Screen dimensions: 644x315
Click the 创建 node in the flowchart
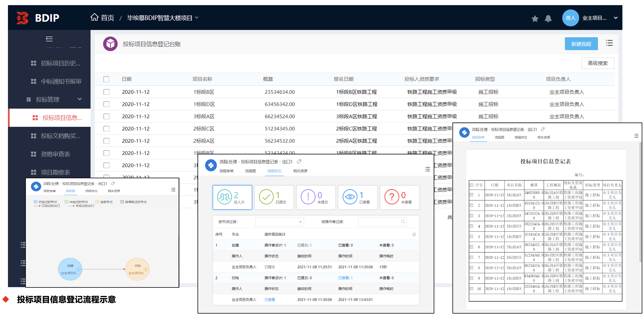pos(70,269)
